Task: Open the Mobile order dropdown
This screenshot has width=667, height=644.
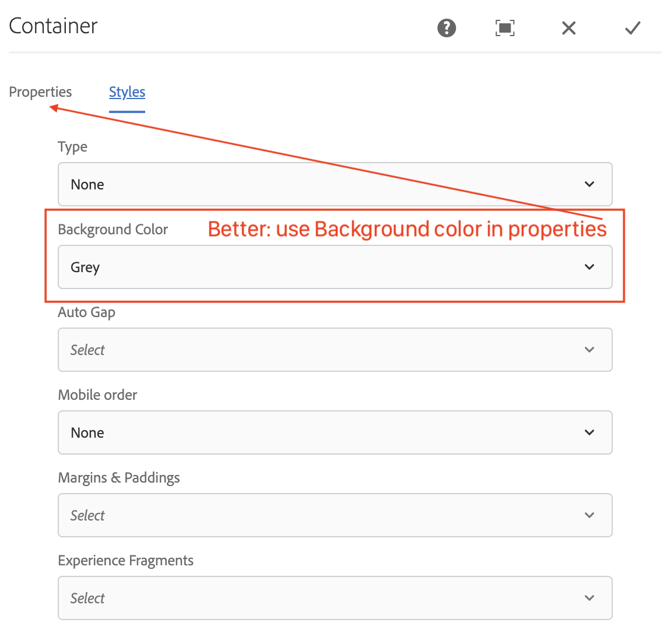Action: click(335, 432)
